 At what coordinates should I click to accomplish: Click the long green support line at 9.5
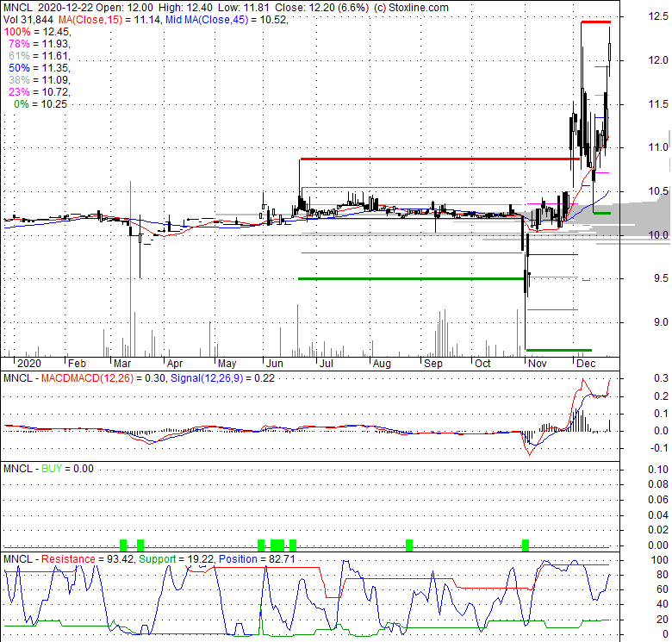click(412, 278)
